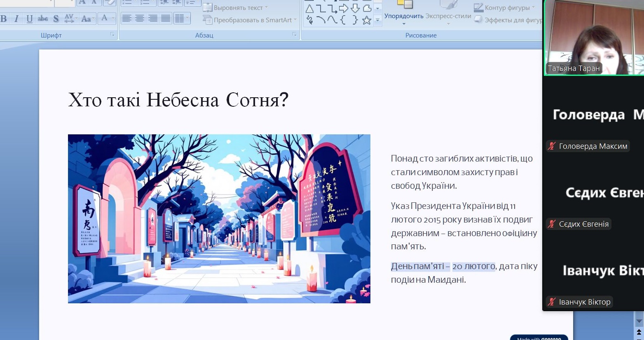Image resolution: width=644 pixels, height=340 pixels.
Task: Open the text columns dropdown
Action: (182, 19)
